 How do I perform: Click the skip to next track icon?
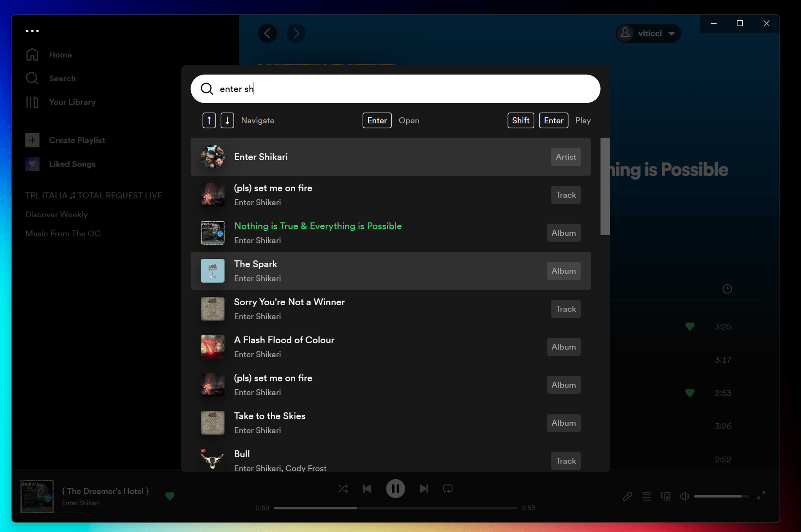[424, 489]
